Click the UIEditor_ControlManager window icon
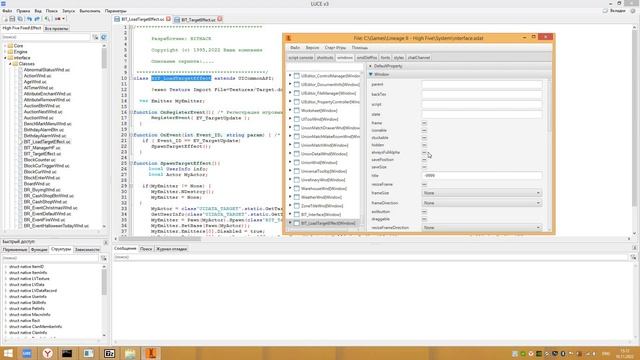Viewport: 640px width, 360px height. point(297,76)
